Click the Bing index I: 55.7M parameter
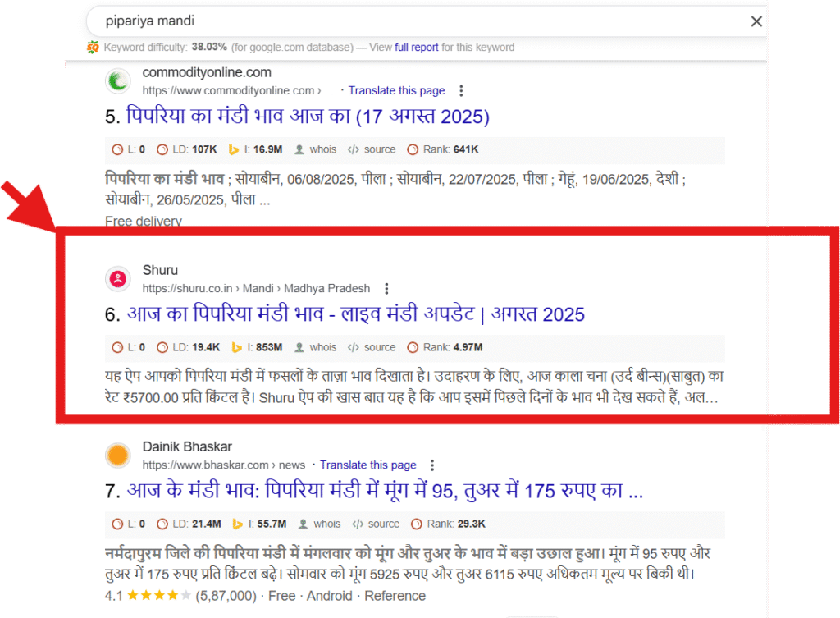Image resolution: width=840 pixels, height=618 pixels. coord(259,524)
